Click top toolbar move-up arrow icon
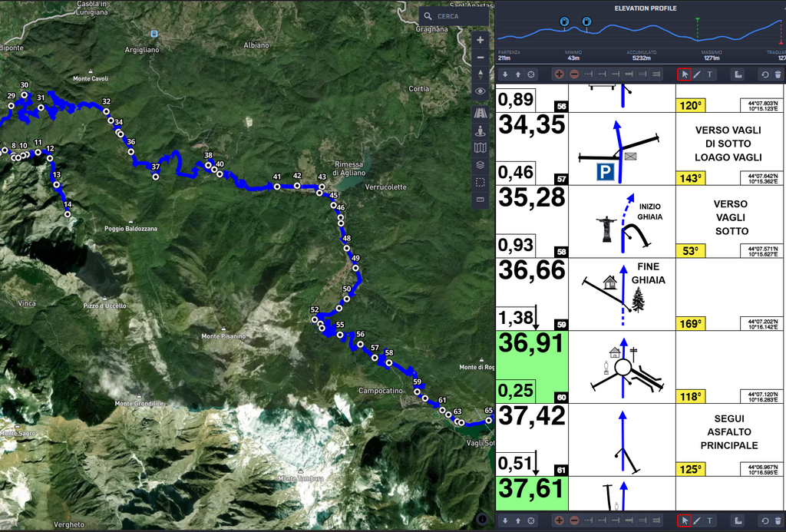 point(518,74)
